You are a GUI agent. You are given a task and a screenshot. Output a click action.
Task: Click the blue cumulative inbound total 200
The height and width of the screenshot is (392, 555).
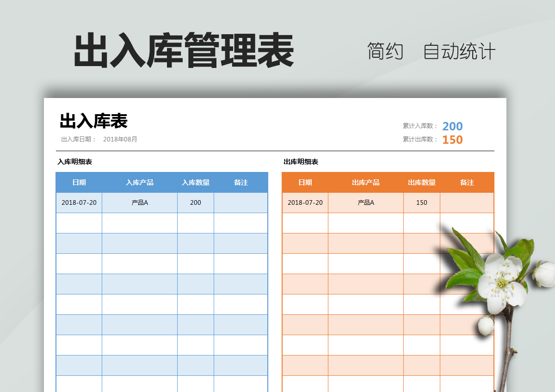tap(452, 126)
